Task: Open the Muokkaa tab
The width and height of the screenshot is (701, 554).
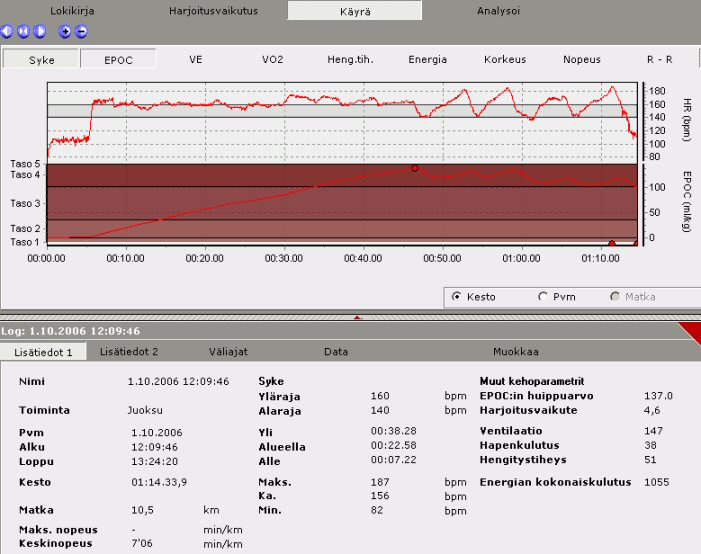Action: click(516, 352)
